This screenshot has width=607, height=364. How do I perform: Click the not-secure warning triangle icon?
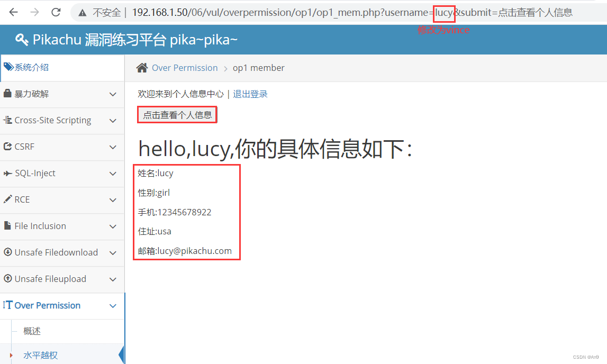coord(82,13)
